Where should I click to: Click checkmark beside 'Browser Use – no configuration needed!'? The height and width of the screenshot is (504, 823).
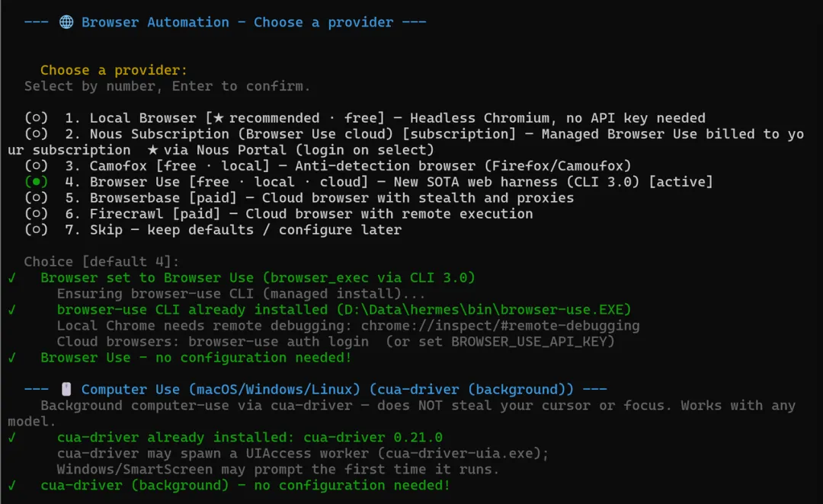pos(12,358)
